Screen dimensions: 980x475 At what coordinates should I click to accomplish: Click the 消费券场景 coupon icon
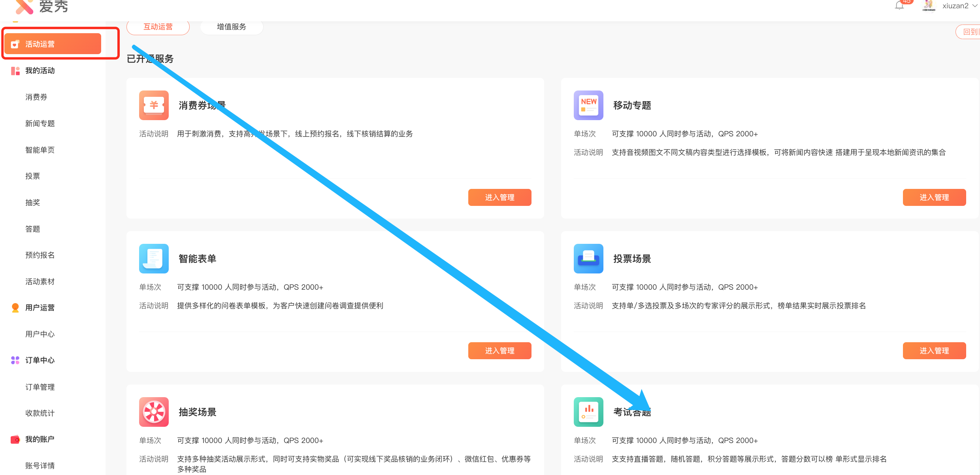[x=154, y=105]
